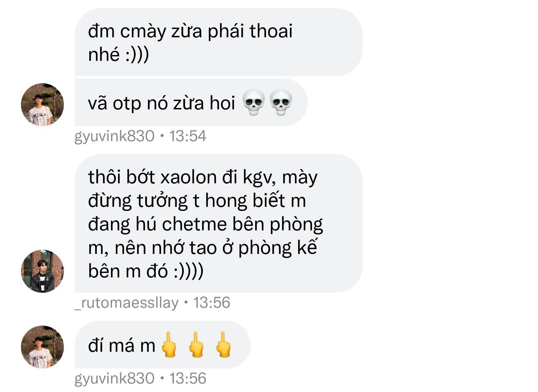Click the first skull emoji

coord(254,102)
